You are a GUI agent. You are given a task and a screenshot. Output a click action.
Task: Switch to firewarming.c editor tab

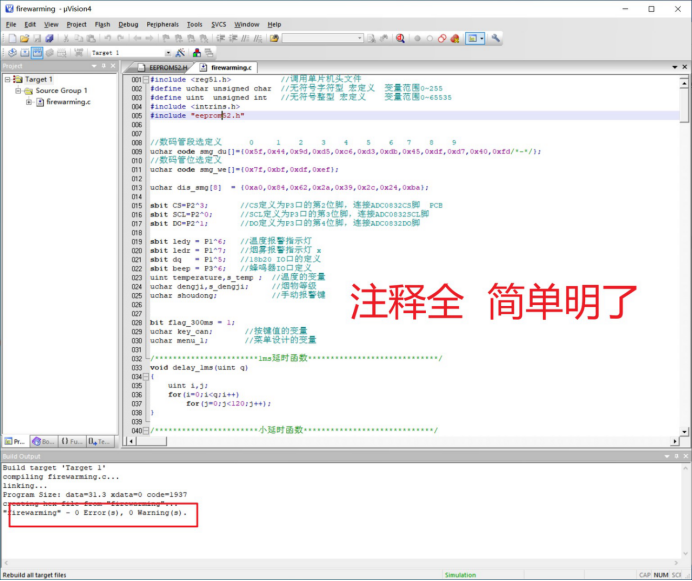227,68
